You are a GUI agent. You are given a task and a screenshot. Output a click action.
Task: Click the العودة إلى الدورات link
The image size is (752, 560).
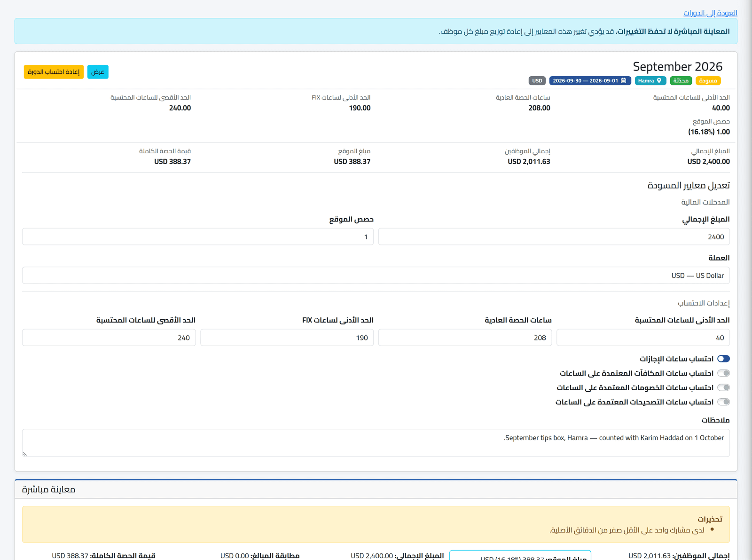tap(710, 13)
